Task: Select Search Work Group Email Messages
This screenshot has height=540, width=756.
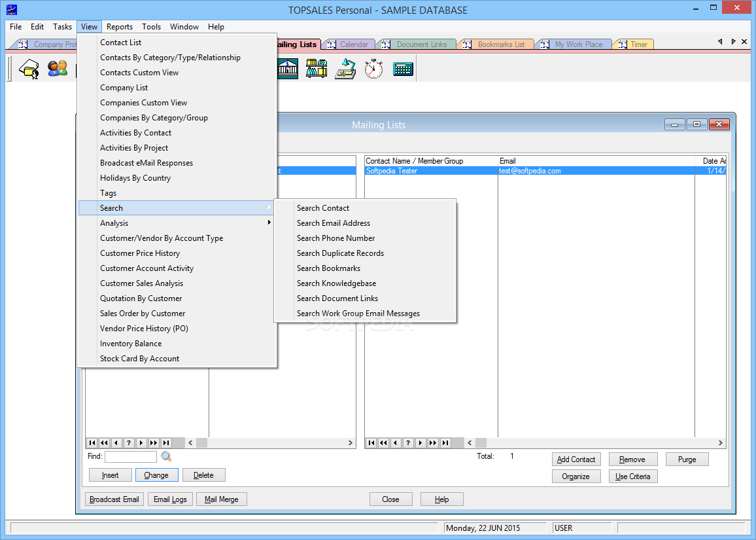Action: click(x=365, y=313)
